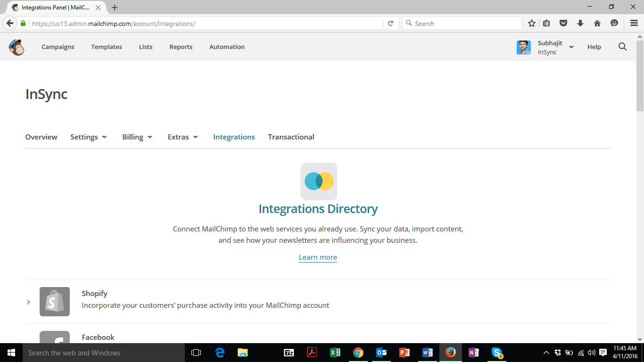Screen dimensions: 644x362
Task: Open the Templates menu
Action: [x=107, y=47]
